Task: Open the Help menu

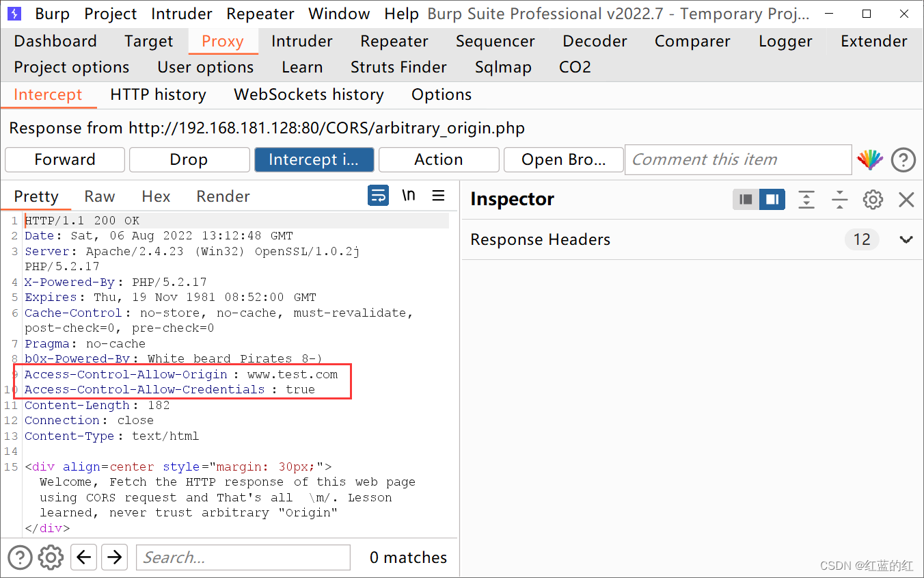Action: [x=401, y=14]
